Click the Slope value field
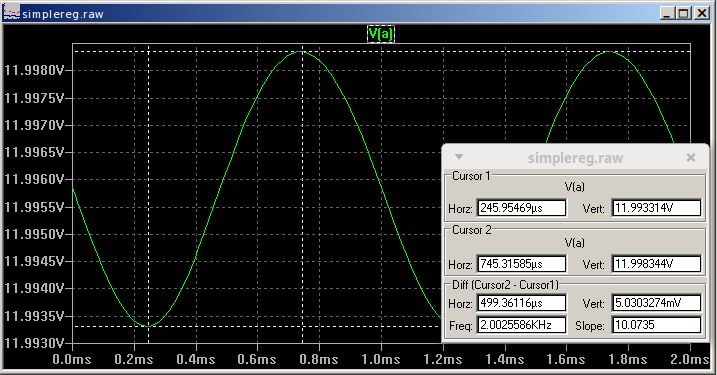 pyautogui.click(x=656, y=325)
